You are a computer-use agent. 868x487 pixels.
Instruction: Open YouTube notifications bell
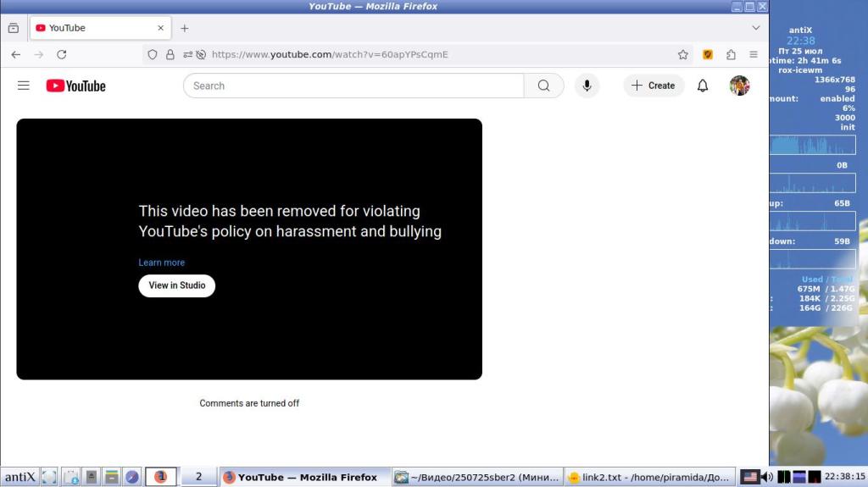pos(703,86)
